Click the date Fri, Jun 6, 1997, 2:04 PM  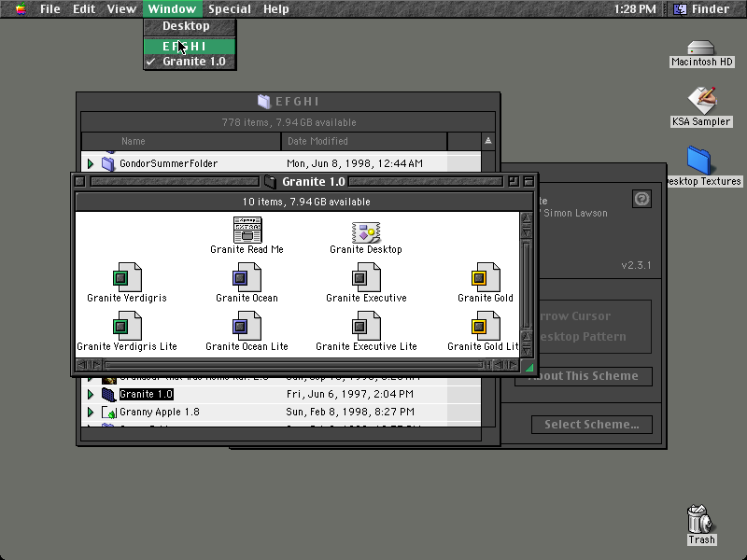click(349, 394)
